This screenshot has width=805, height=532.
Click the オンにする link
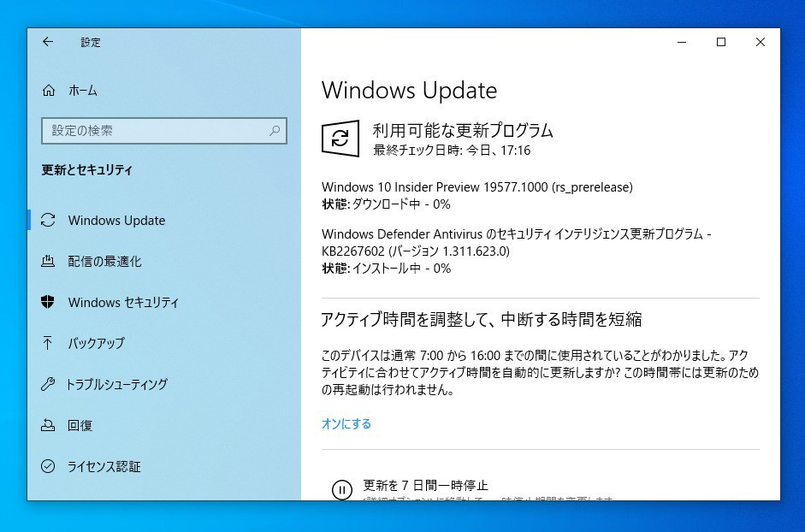(346, 423)
